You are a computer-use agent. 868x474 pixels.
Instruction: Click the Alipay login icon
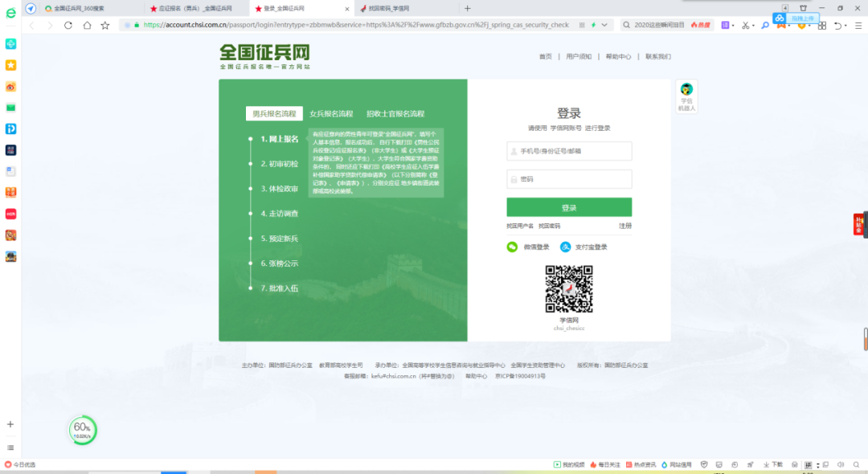pyautogui.click(x=566, y=247)
